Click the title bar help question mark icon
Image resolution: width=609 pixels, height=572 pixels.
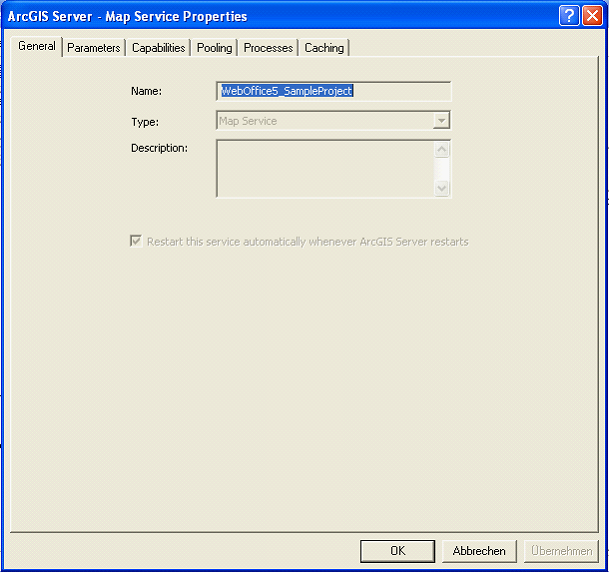569,16
